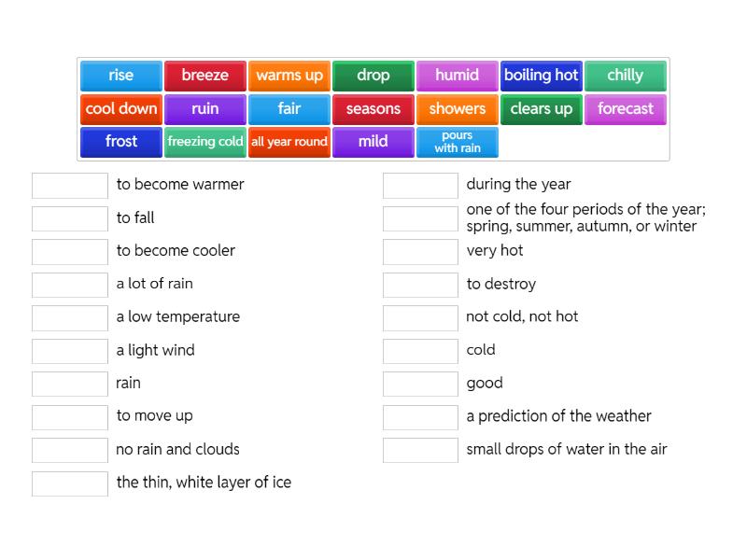This screenshot has height=560, width=747.
Task: Choose the slot beside "the thin, white layer of ice"
Action: point(70,483)
